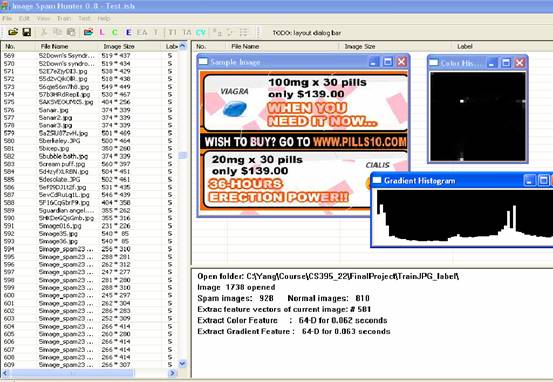Close the Sample Image window
Screen dimensions: 553x382
click(402, 62)
